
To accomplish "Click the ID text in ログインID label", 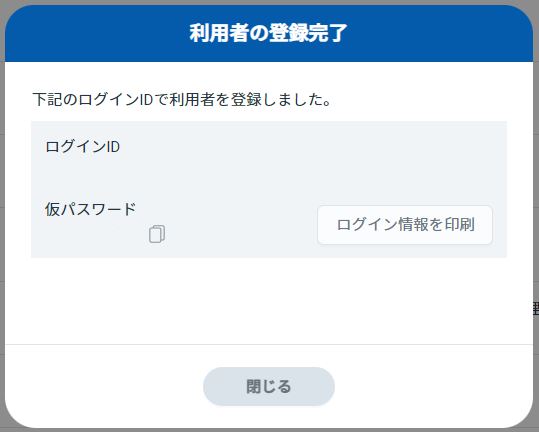I will coord(113,147).
